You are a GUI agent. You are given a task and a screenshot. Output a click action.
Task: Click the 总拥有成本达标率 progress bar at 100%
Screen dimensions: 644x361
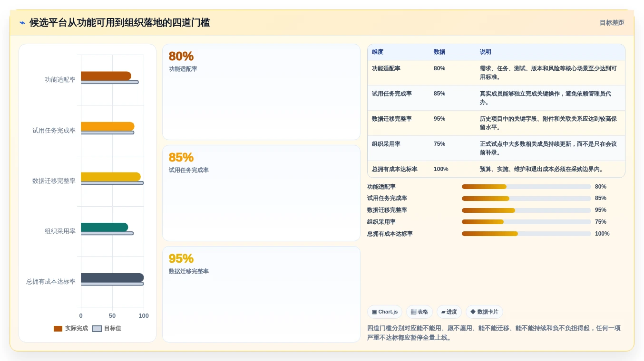coord(526,234)
